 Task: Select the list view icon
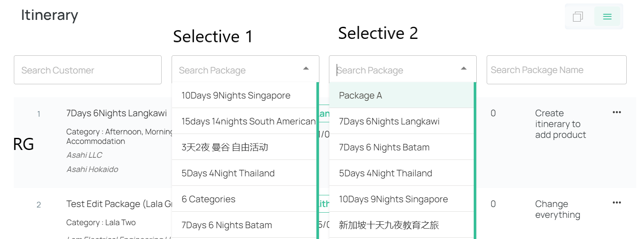[607, 16]
